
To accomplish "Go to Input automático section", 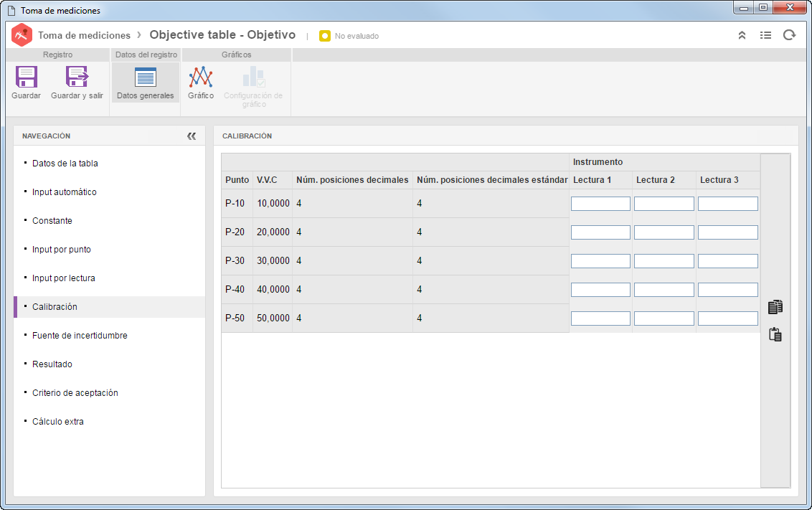I will click(65, 192).
